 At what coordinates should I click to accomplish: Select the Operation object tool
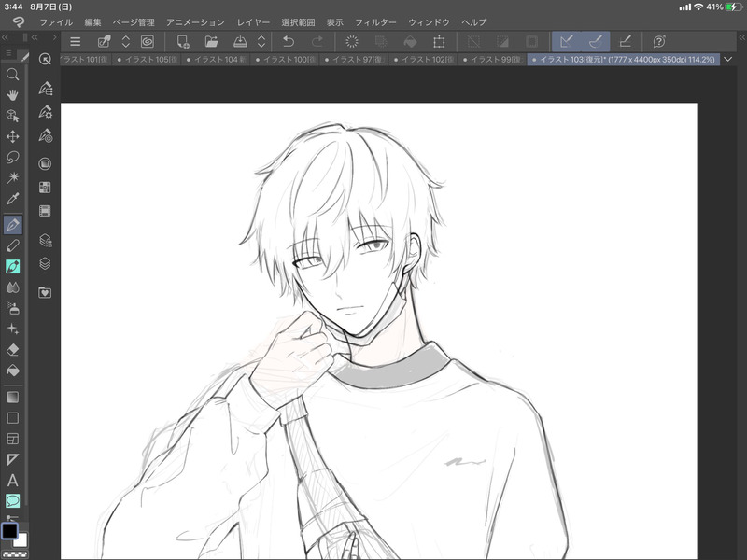pos(13,116)
